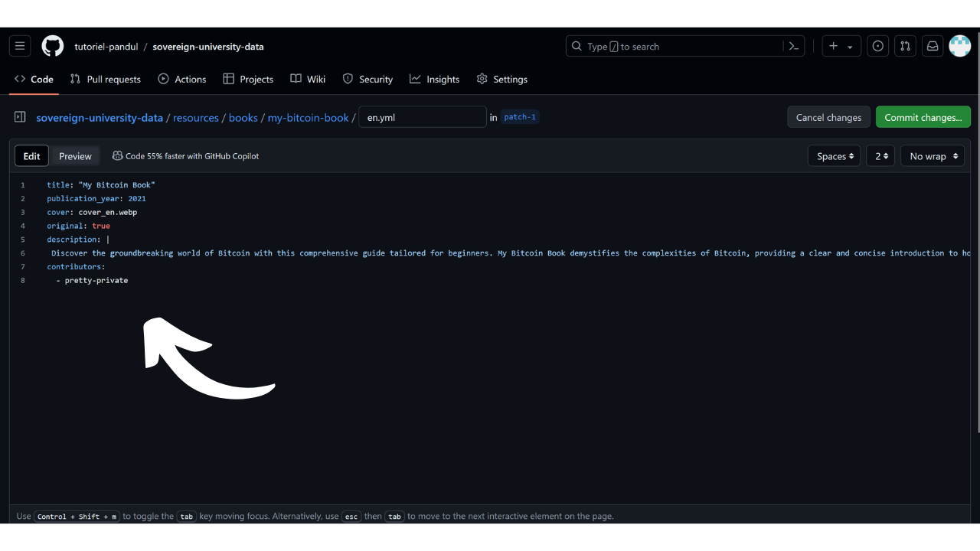980x551 pixels.
Task: Open the notifications inbox
Action: coord(933,46)
